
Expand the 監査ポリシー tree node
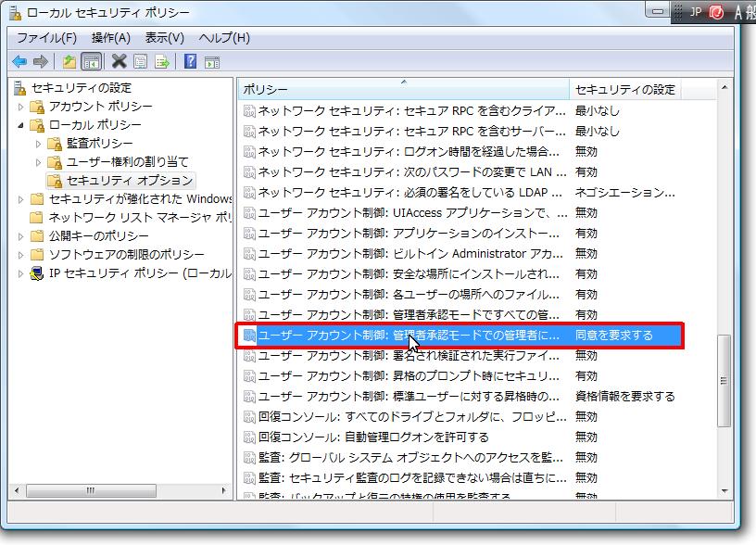point(39,144)
